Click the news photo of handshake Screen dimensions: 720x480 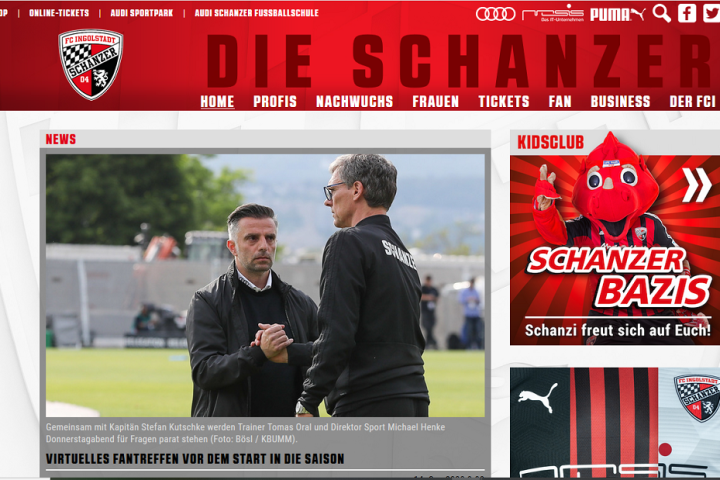point(265,285)
